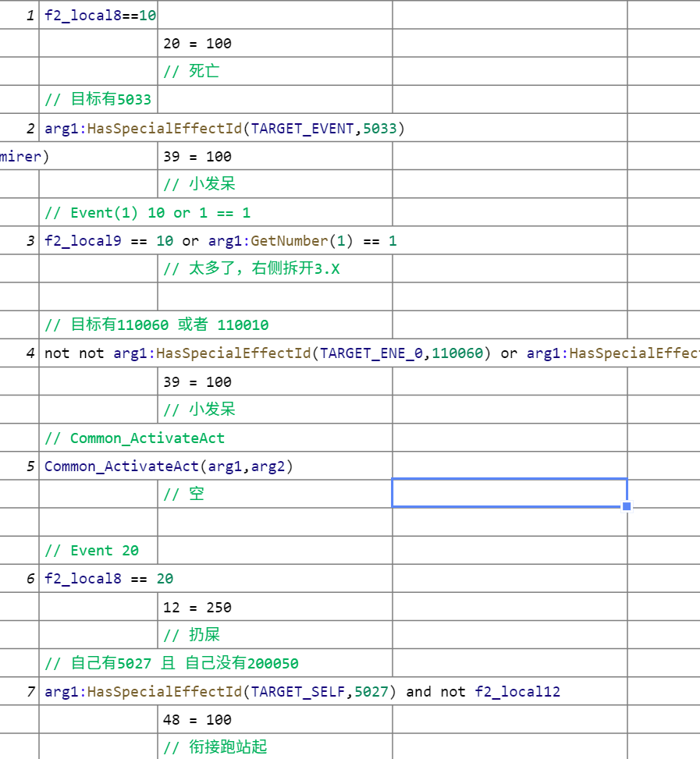This screenshot has width=700, height=759.
Task: Click the f2_local9 GetNumber condition cell
Action: [220, 241]
